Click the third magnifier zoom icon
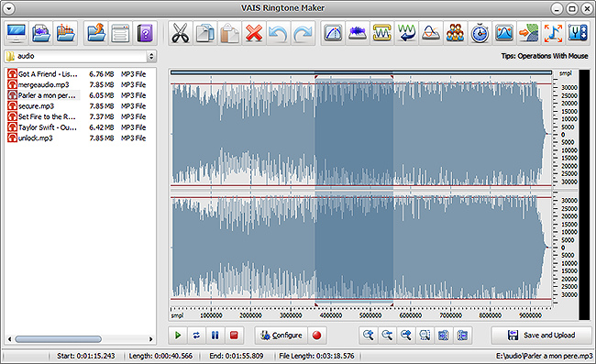Image resolution: width=596 pixels, height=364 pixels. coord(405,336)
